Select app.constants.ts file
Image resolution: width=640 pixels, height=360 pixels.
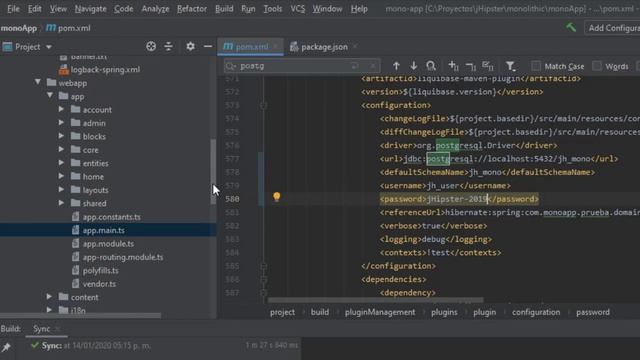[x=111, y=217]
